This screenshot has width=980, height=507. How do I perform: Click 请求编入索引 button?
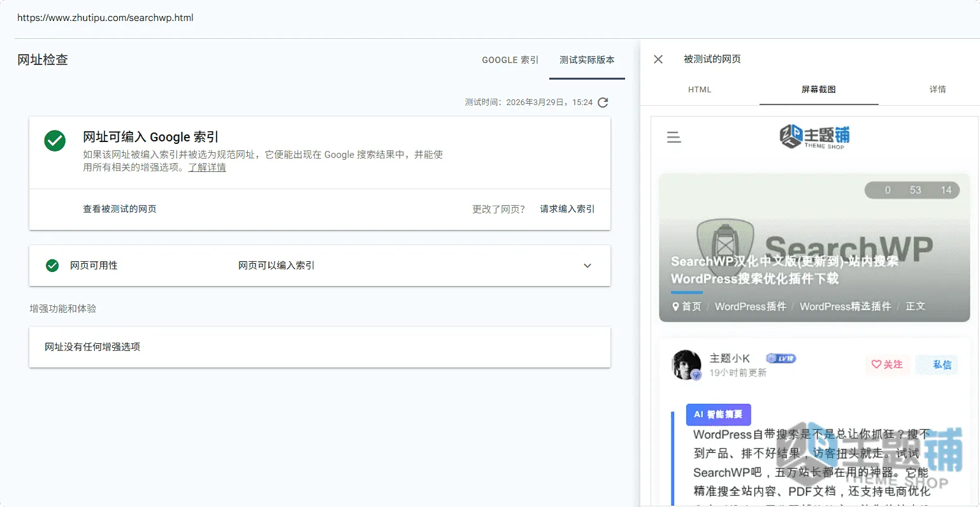click(x=567, y=209)
